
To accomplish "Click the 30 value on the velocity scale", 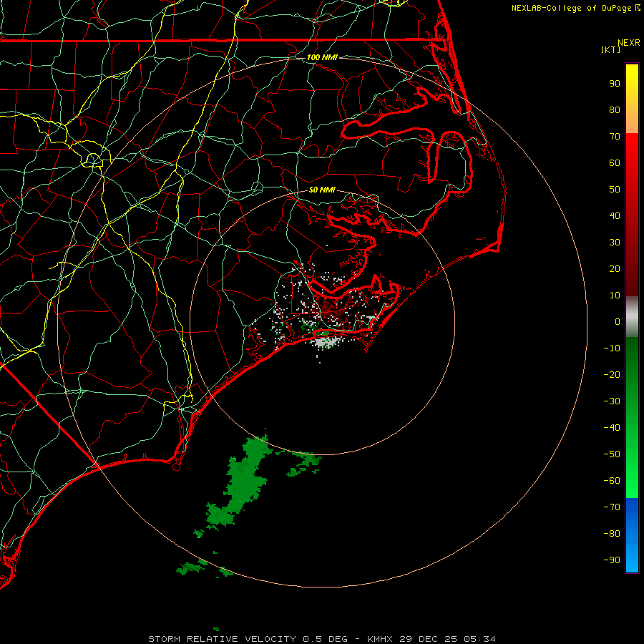I will [615, 243].
